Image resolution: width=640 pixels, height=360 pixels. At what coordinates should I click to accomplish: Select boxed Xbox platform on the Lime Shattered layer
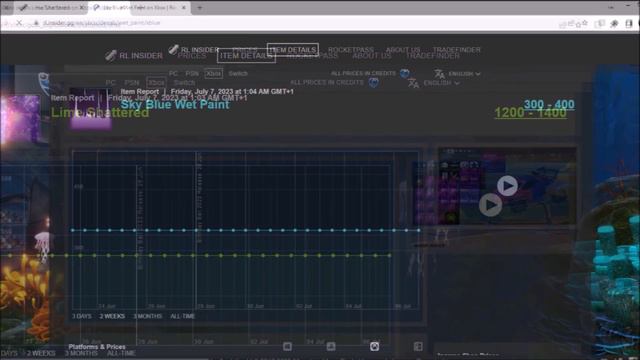(x=156, y=82)
